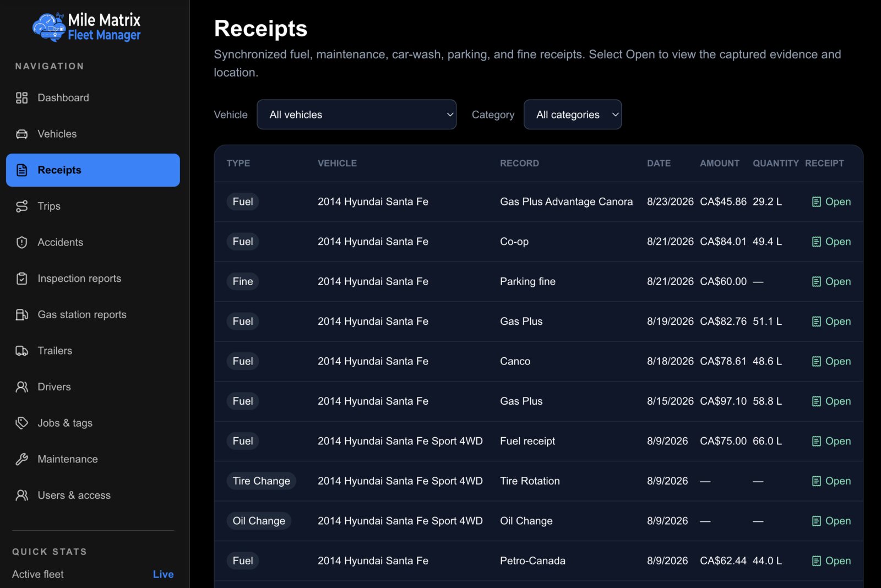Click receipt icon in the Co-op row
The image size is (881, 588).
817,242
